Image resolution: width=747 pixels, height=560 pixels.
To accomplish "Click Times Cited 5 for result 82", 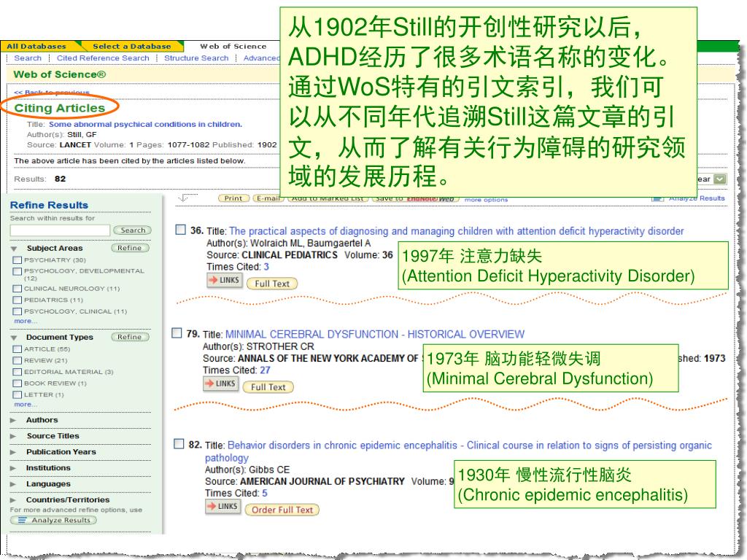I will pyautogui.click(x=265, y=493).
